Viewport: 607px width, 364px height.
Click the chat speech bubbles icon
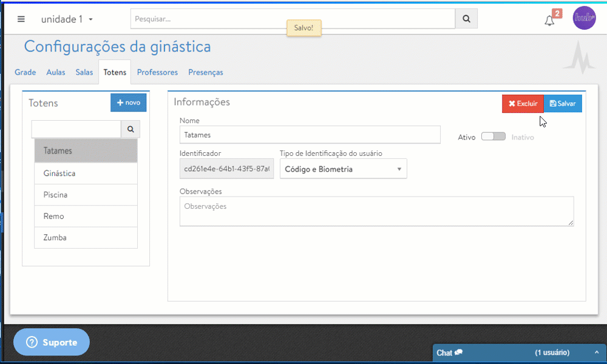(x=459, y=352)
